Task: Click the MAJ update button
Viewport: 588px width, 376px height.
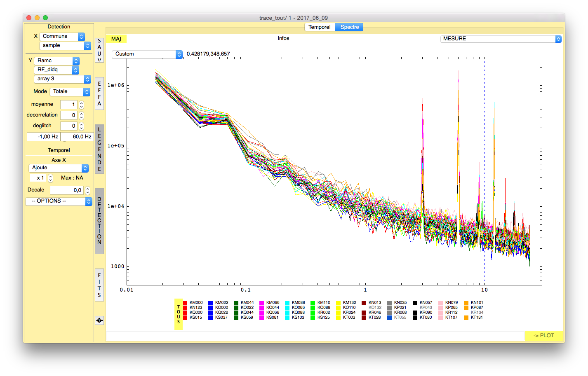Action: 116,39
